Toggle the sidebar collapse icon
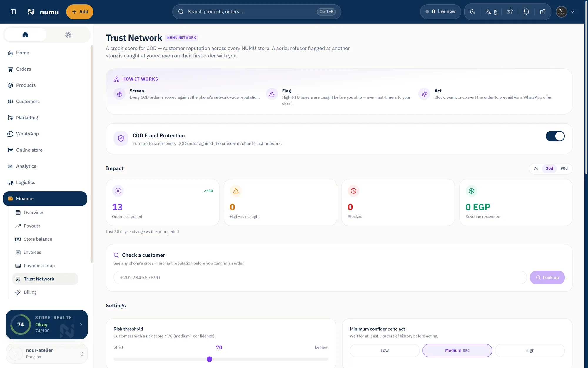The image size is (588, 368). 13,12
